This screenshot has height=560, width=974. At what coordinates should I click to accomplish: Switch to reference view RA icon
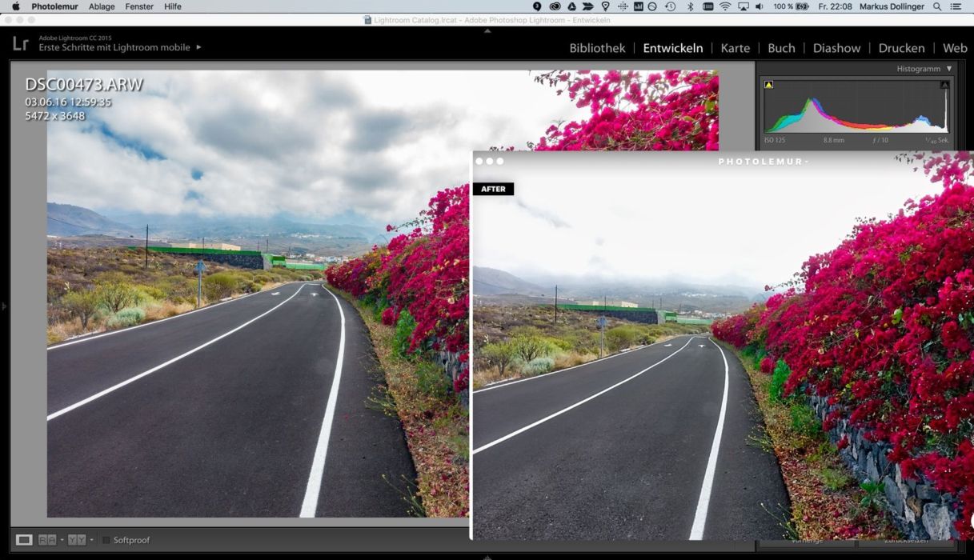(x=47, y=540)
